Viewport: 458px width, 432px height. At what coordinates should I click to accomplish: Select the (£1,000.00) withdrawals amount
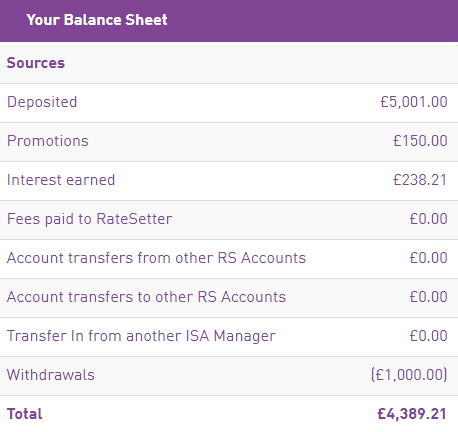[409, 375]
